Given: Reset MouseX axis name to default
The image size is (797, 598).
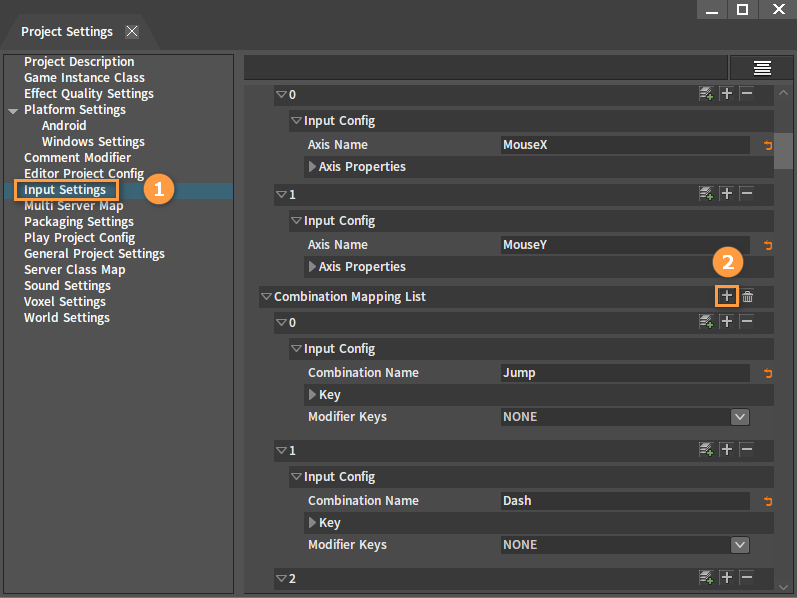Looking at the screenshot, I should coord(768,145).
